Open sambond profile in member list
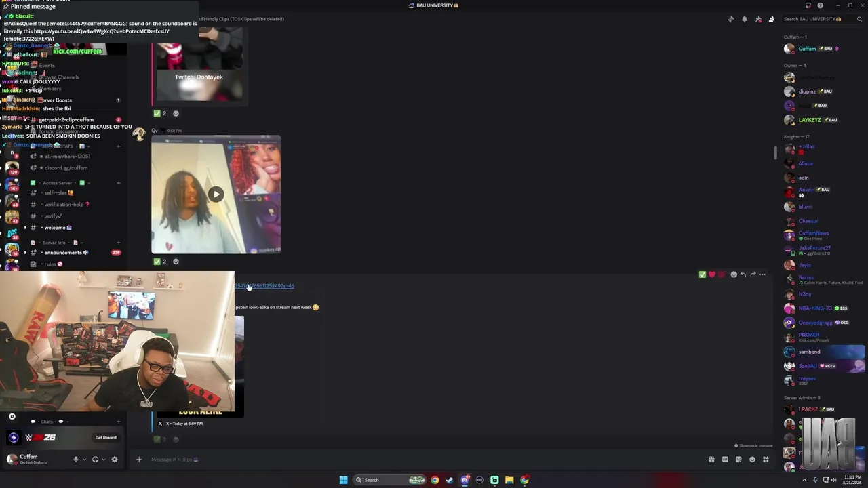The width and height of the screenshot is (868, 488). tap(823, 352)
